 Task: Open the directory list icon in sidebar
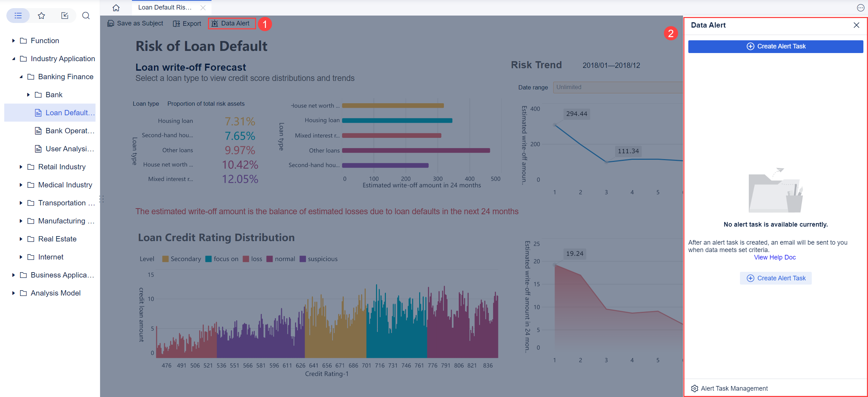pos(18,16)
